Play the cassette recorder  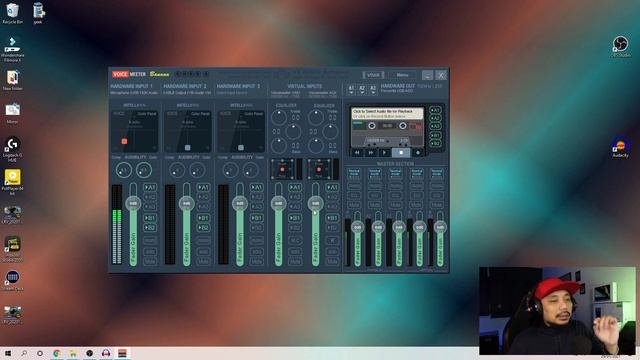[x=384, y=153]
